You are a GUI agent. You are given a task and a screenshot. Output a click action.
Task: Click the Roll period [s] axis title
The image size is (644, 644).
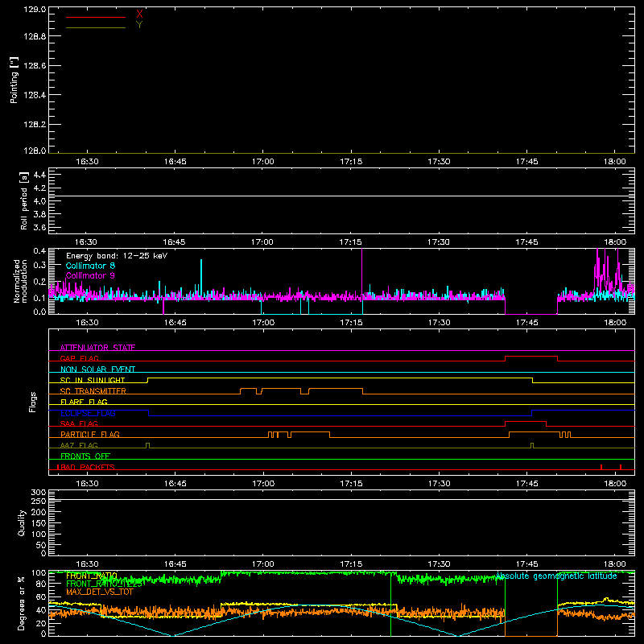pyautogui.click(x=24, y=200)
